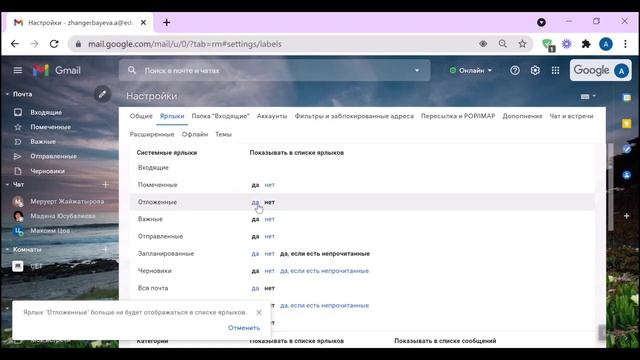640x360 pixels.
Task: Hide Отправленные label by clicking нет
Action: (x=269, y=236)
